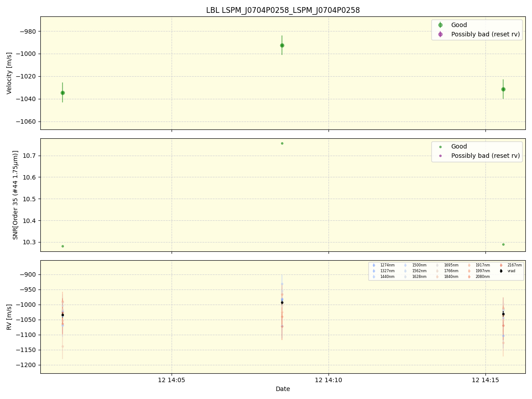Click the 1327nm legend marker
This screenshot has height=399, width=532.
point(374,271)
